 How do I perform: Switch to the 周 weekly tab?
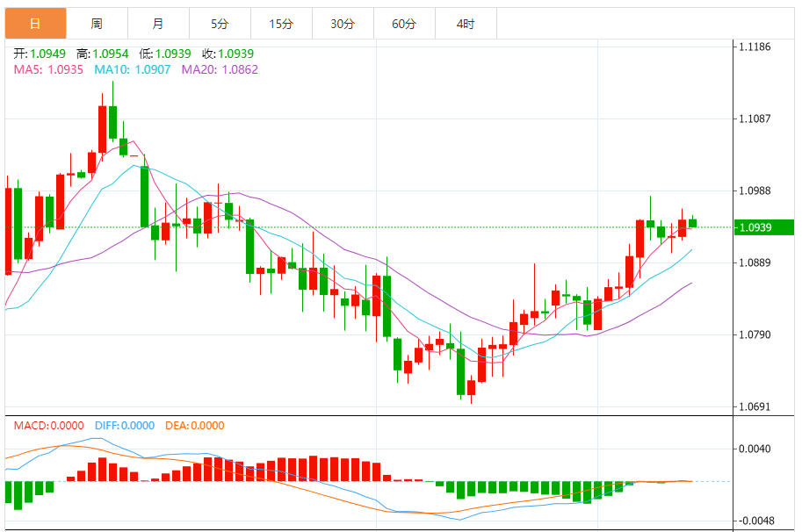tap(97, 24)
